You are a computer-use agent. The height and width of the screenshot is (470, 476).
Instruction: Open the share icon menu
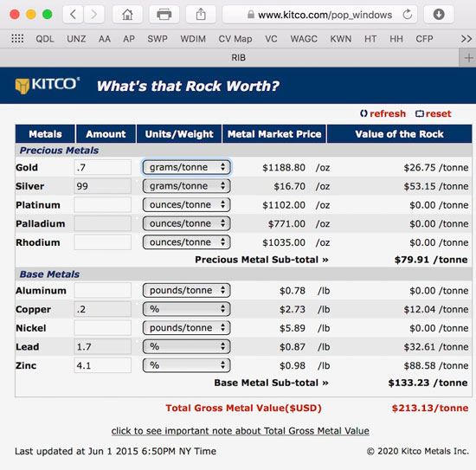201,14
